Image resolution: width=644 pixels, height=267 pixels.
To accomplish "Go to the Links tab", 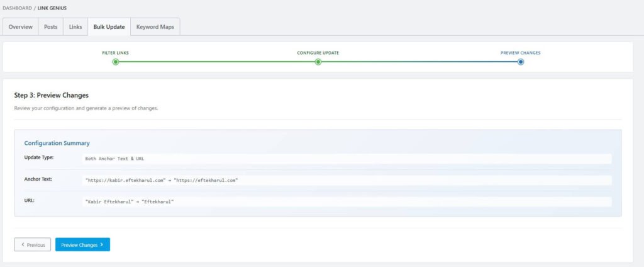I will 75,26.
